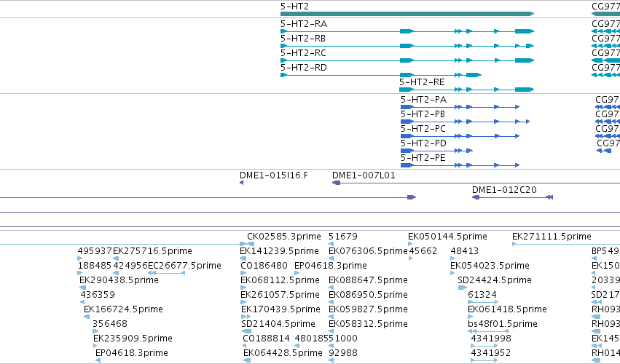Image resolution: width=620 pixels, height=364 pixels.
Task: Open the EK271111.5prime EST label
Action: [x=552, y=237]
